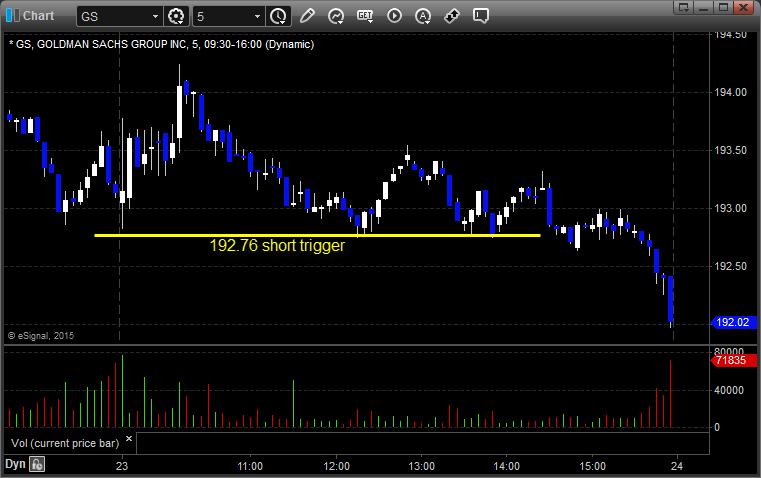The height and width of the screenshot is (478, 761).
Task: Click the GET toolbar icon
Action: [x=365, y=16]
